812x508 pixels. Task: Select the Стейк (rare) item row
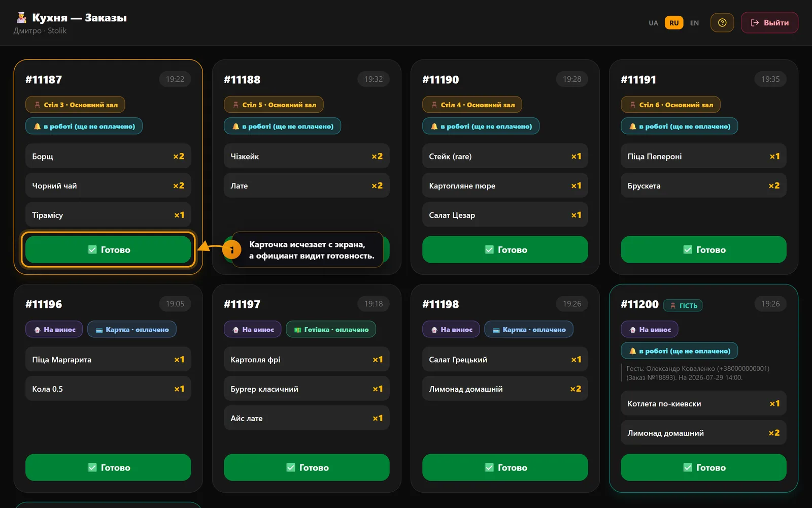click(x=505, y=156)
